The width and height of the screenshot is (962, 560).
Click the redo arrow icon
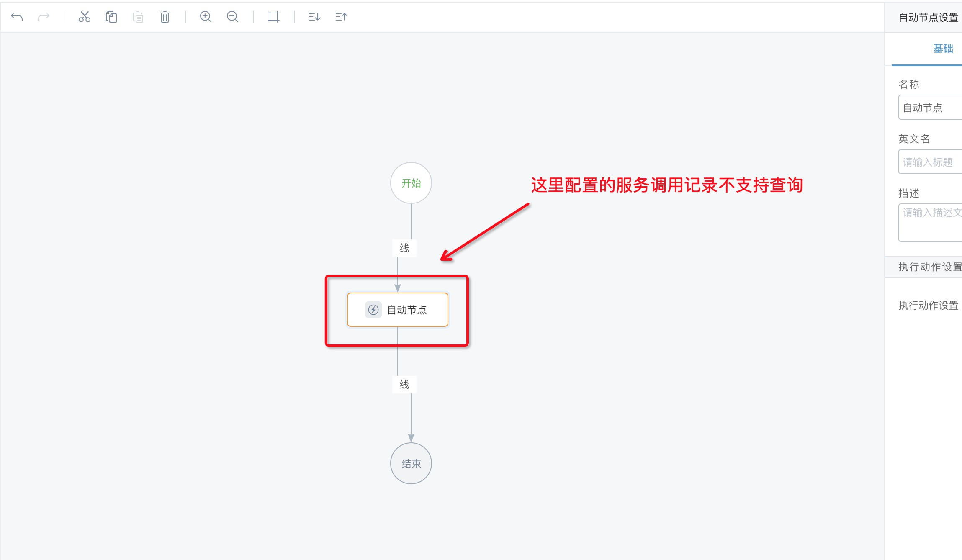pos(44,17)
